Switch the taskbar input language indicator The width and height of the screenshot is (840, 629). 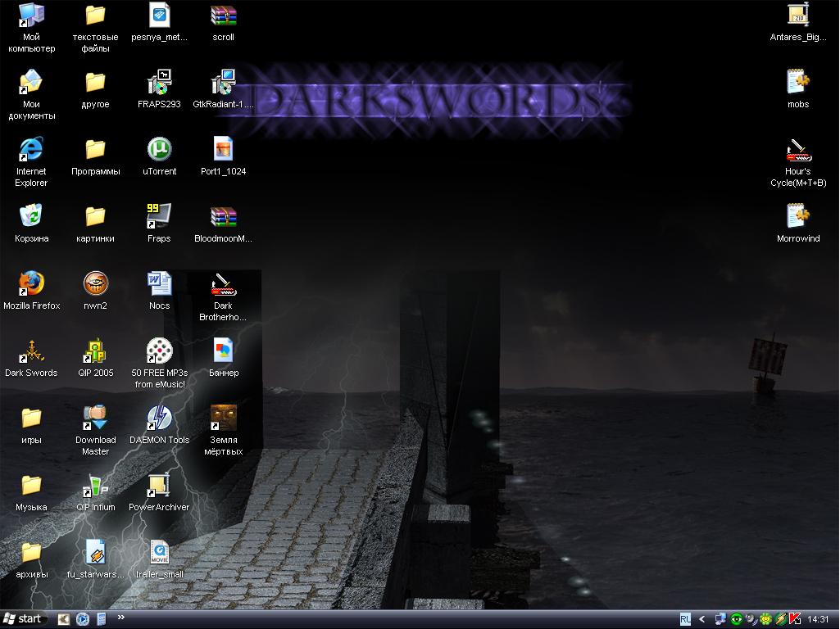click(685, 620)
